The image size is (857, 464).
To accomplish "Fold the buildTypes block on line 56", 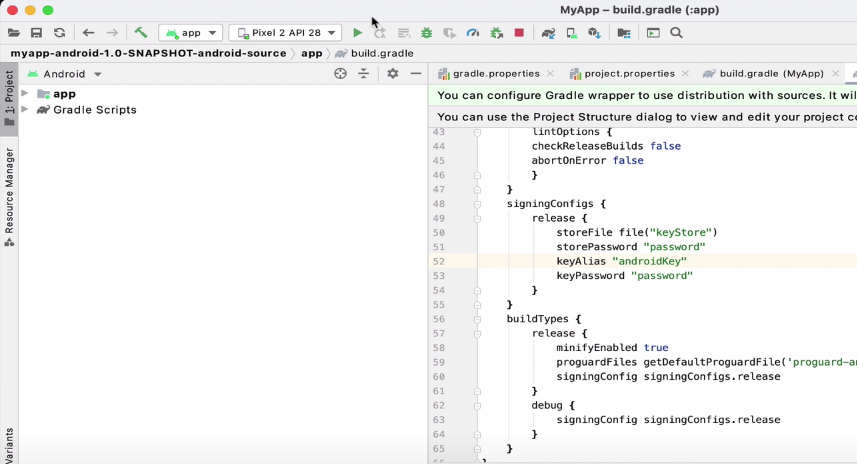I will 477,319.
